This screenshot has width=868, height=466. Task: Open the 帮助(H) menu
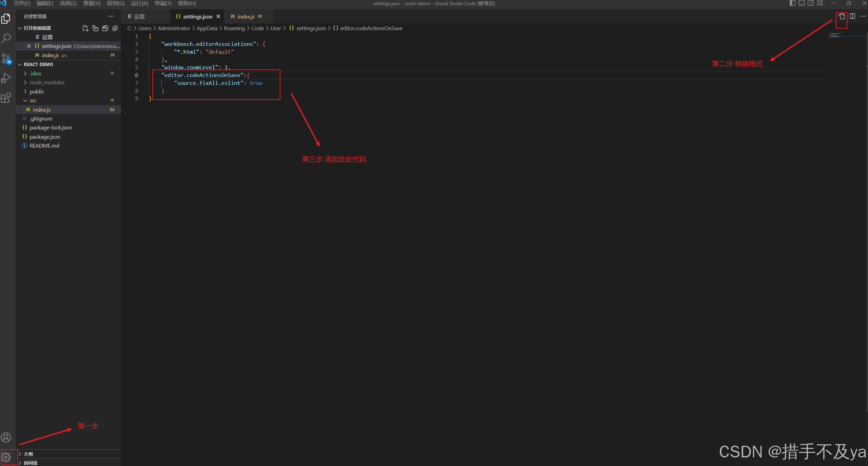pyautogui.click(x=187, y=3)
